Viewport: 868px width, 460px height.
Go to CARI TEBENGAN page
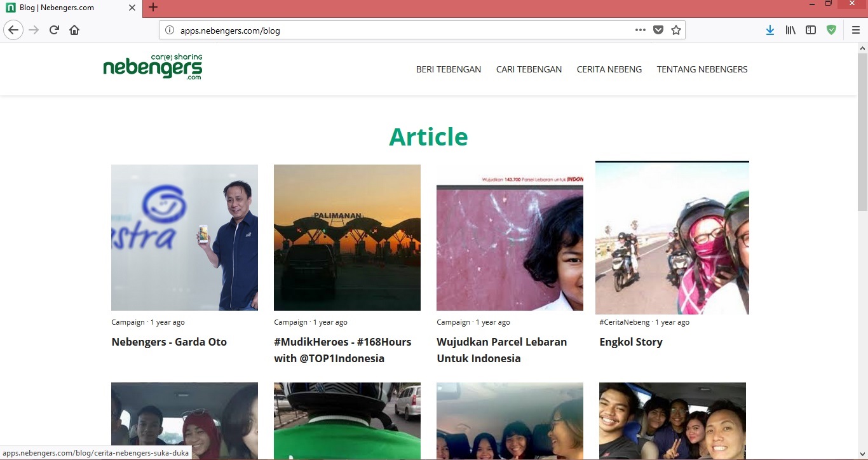(x=529, y=69)
